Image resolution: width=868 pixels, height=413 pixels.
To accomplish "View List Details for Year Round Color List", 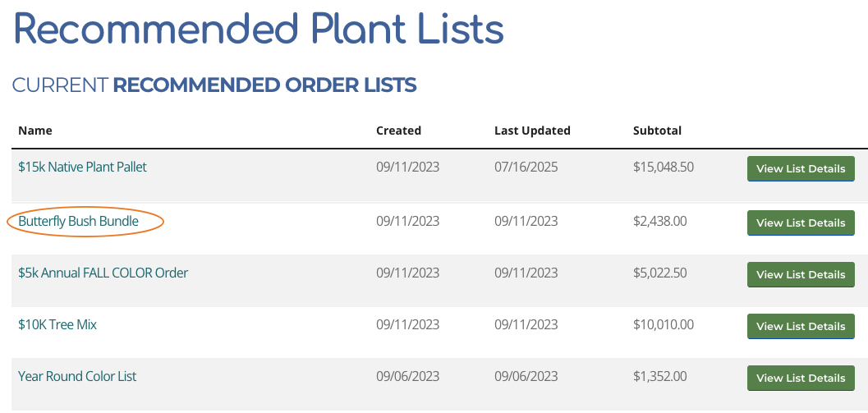I will point(801,379).
